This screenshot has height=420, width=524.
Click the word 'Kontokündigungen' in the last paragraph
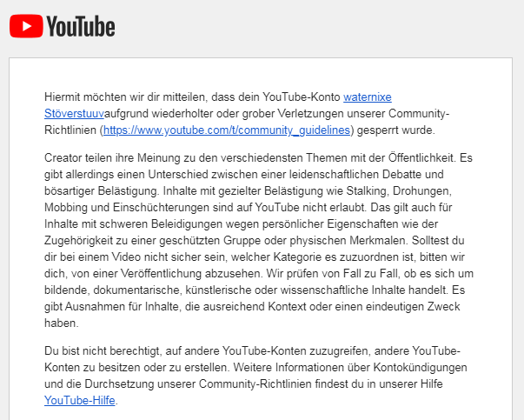(420, 368)
